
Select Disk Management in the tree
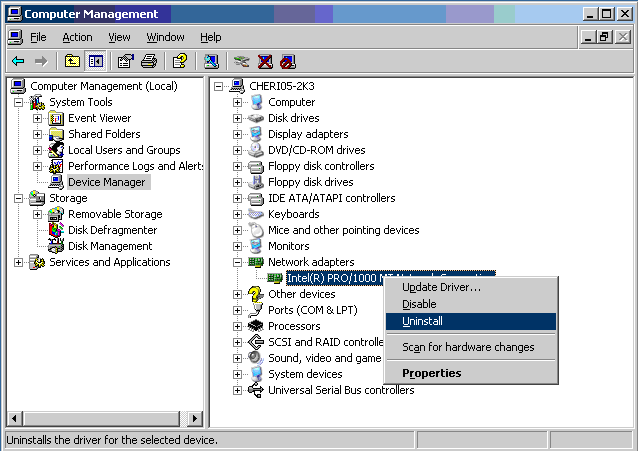tap(110, 246)
